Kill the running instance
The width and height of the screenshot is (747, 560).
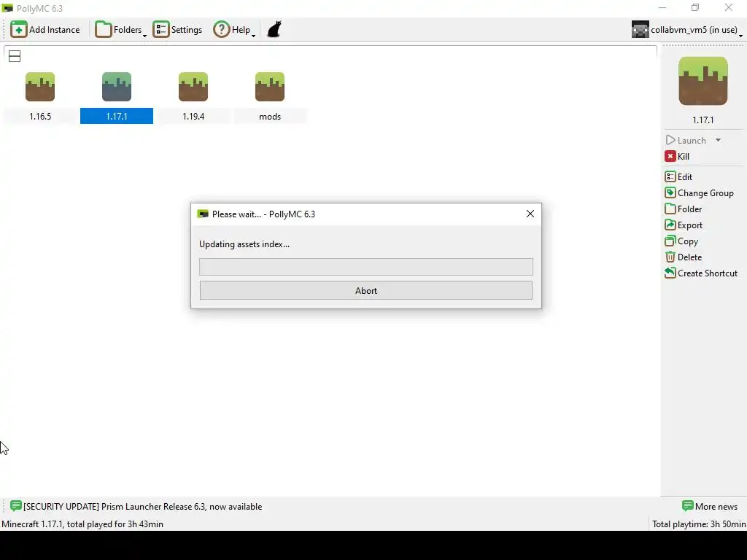(678, 156)
